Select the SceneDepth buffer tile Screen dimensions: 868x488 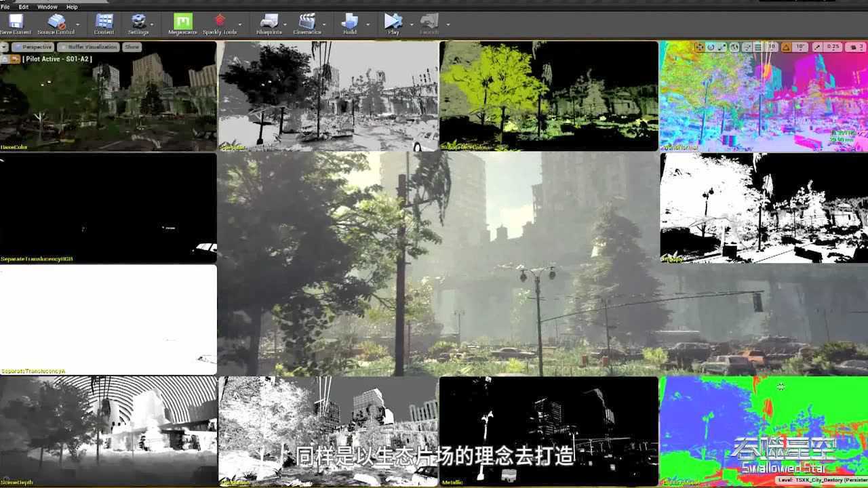point(108,432)
